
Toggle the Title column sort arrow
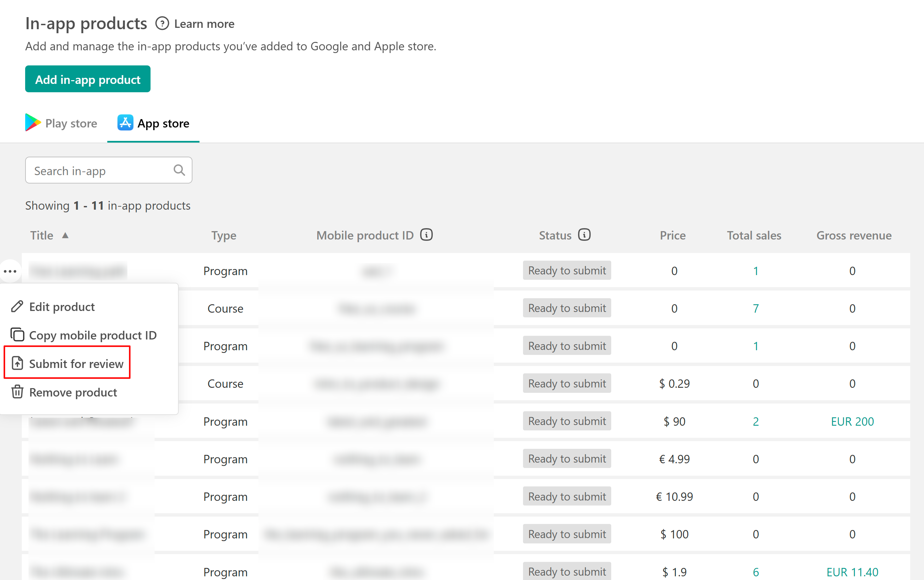[65, 235]
